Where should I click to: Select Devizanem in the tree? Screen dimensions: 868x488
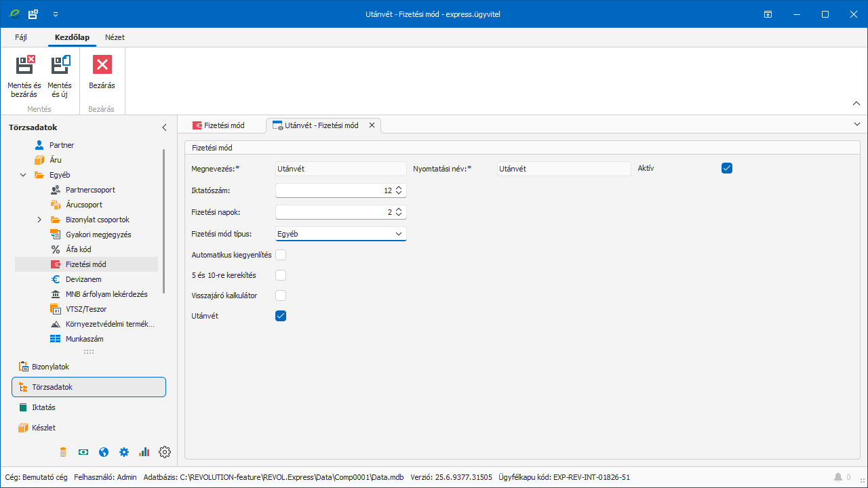(x=83, y=279)
